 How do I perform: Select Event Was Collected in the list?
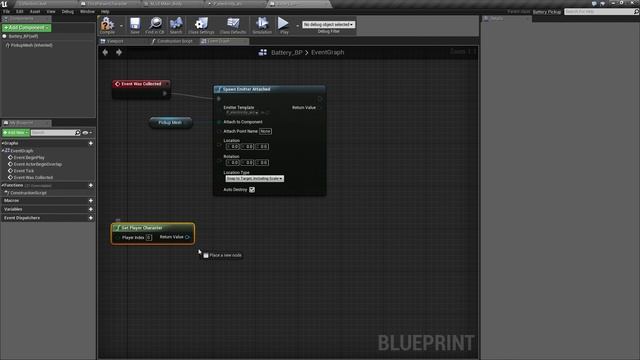pos(33,178)
